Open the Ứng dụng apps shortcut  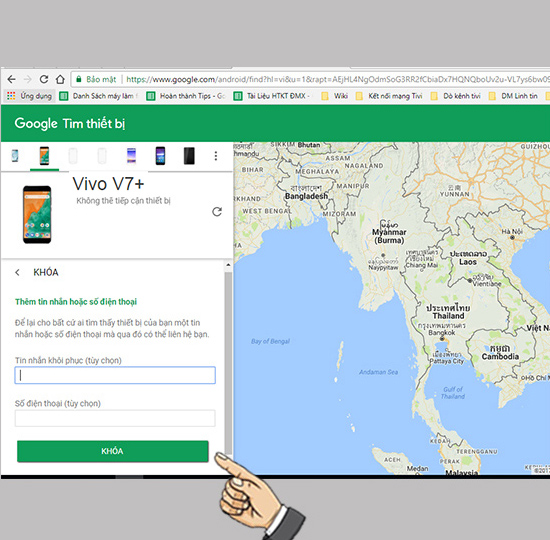(29, 96)
